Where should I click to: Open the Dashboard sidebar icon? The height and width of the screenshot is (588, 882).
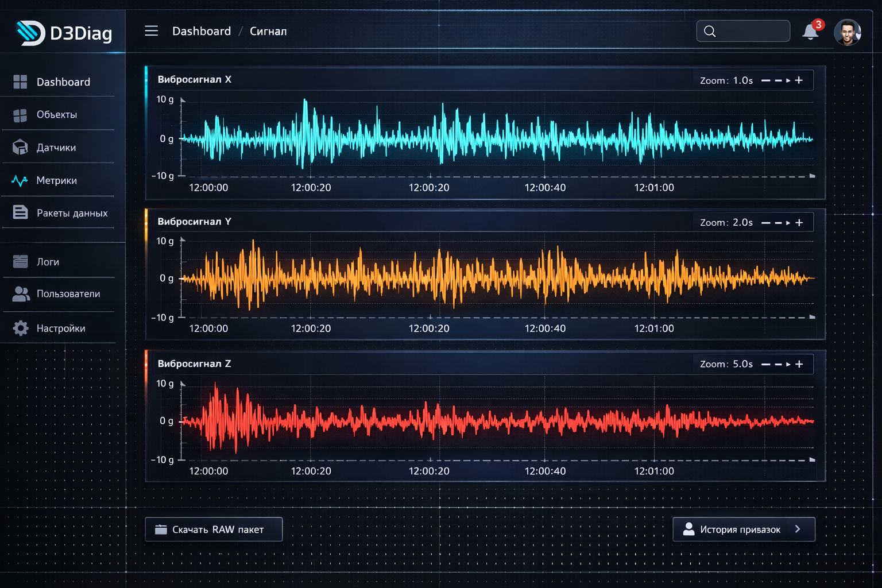20,82
